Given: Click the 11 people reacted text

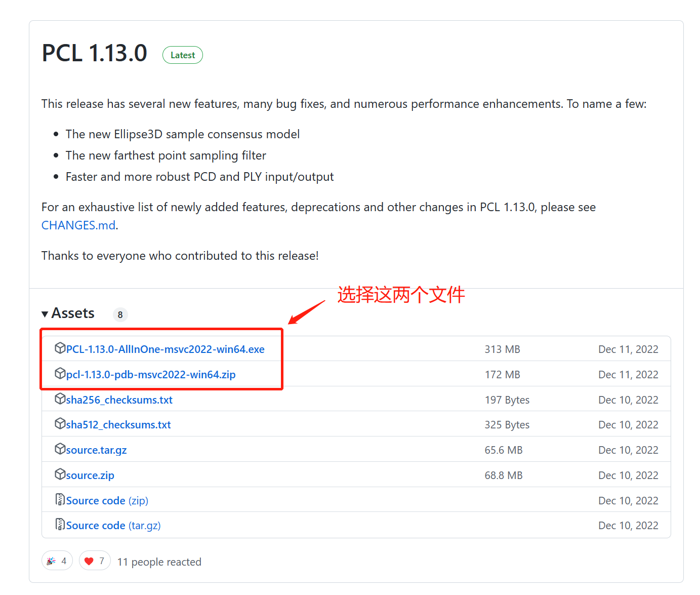Looking at the screenshot, I should pos(159,562).
